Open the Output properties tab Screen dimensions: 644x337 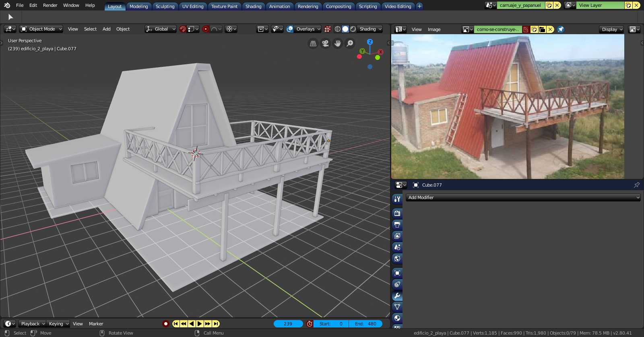(x=397, y=224)
